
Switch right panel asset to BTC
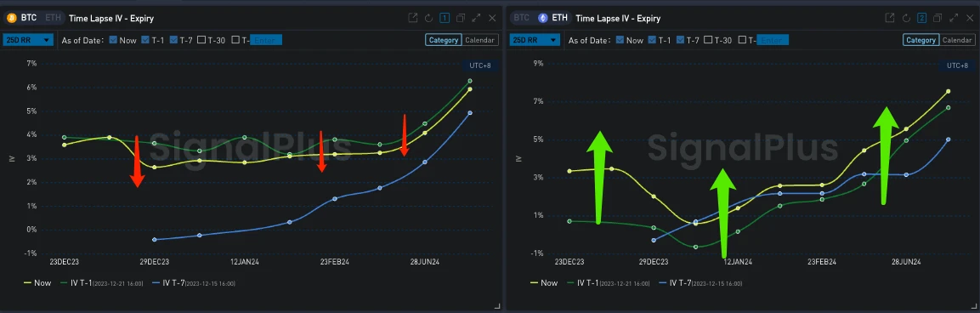[x=523, y=18]
